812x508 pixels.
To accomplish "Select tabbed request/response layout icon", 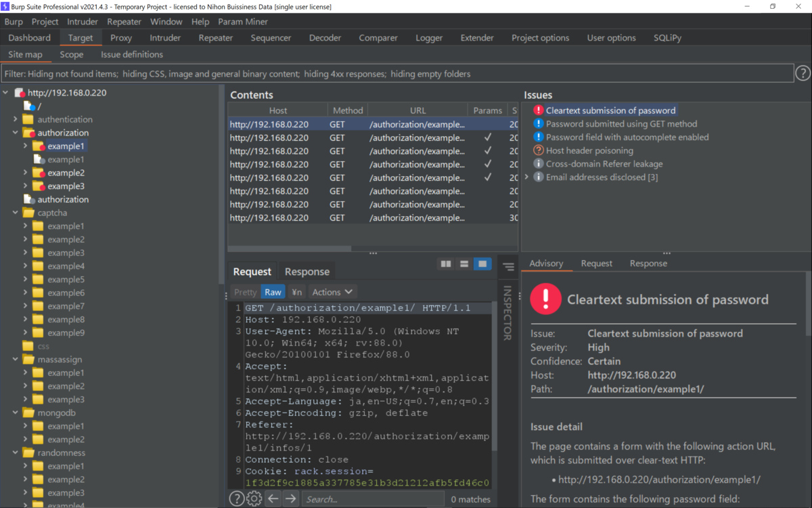I will click(x=482, y=264).
